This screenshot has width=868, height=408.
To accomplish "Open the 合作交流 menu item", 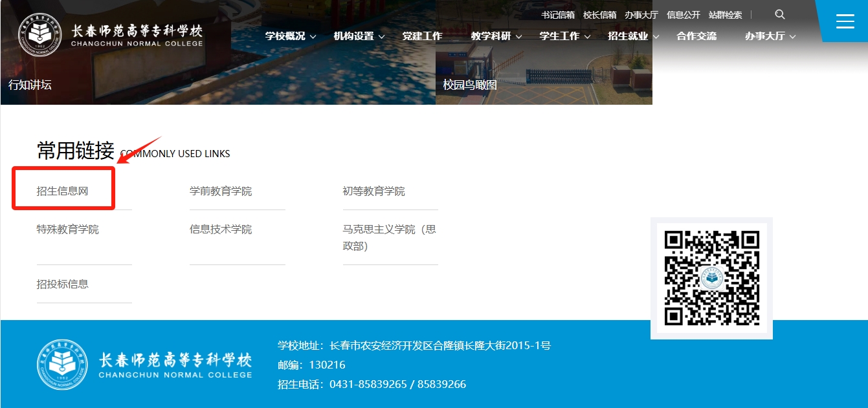I will 696,36.
